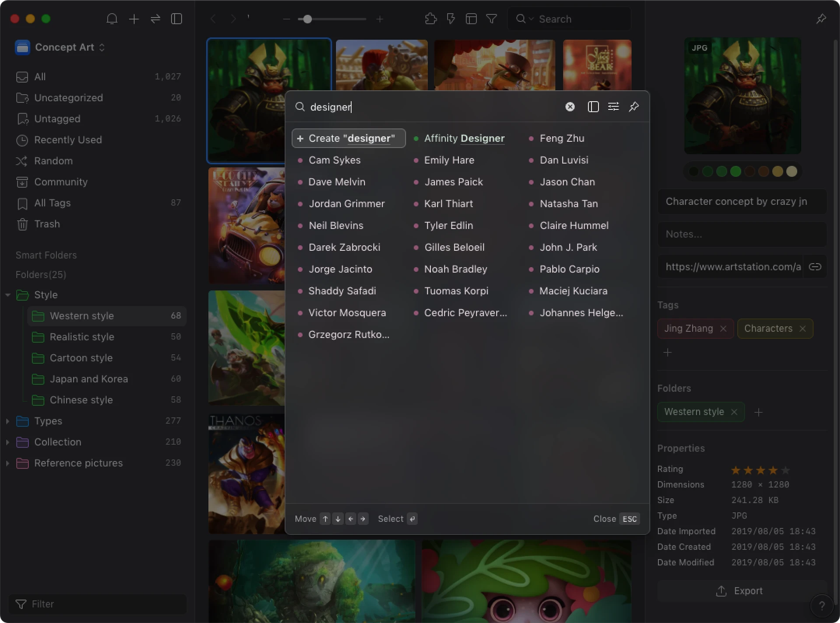Pin the inspector panel
This screenshot has height=623, width=840.
(821, 19)
